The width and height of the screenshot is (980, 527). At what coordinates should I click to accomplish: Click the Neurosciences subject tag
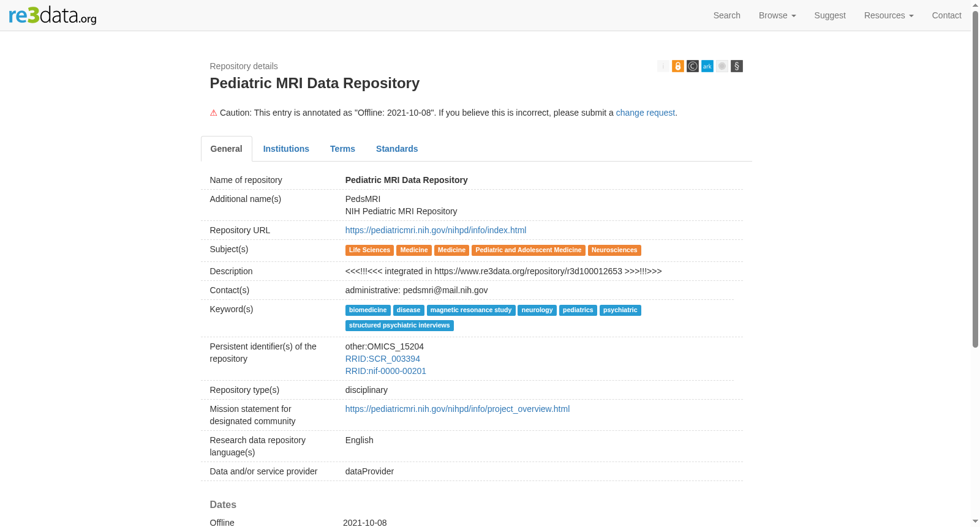[x=614, y=250]
